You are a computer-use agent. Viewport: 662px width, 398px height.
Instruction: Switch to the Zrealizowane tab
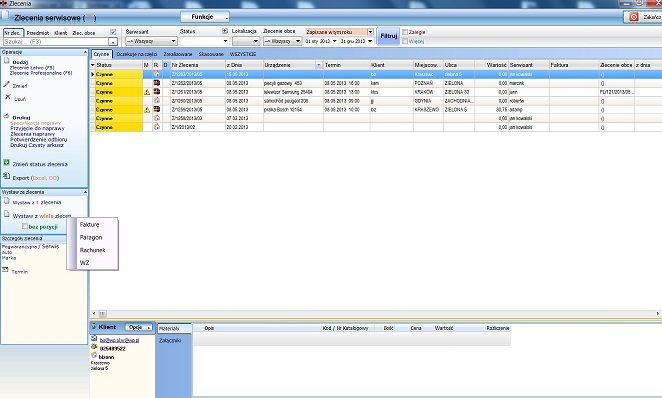pos(178,54)
